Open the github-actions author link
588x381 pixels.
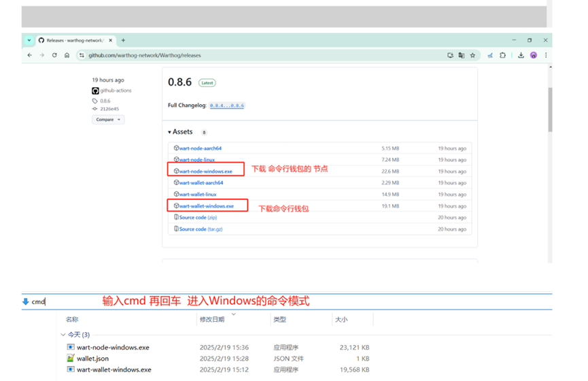point(116,90)
